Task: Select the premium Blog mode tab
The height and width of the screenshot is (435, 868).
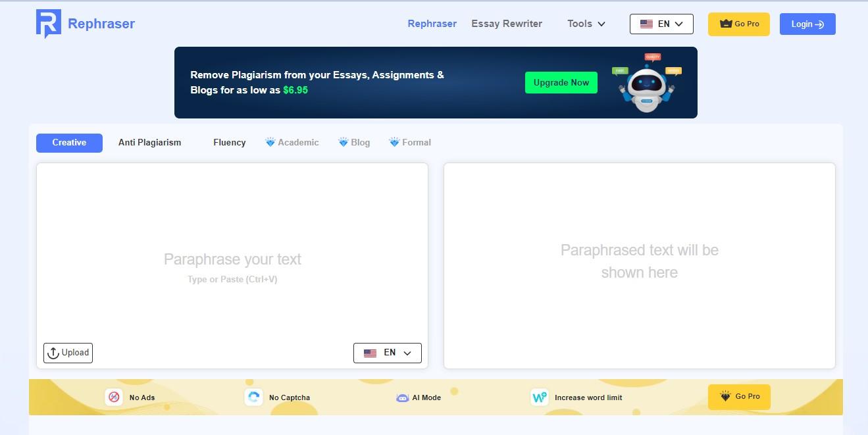Action: (354, 142)
